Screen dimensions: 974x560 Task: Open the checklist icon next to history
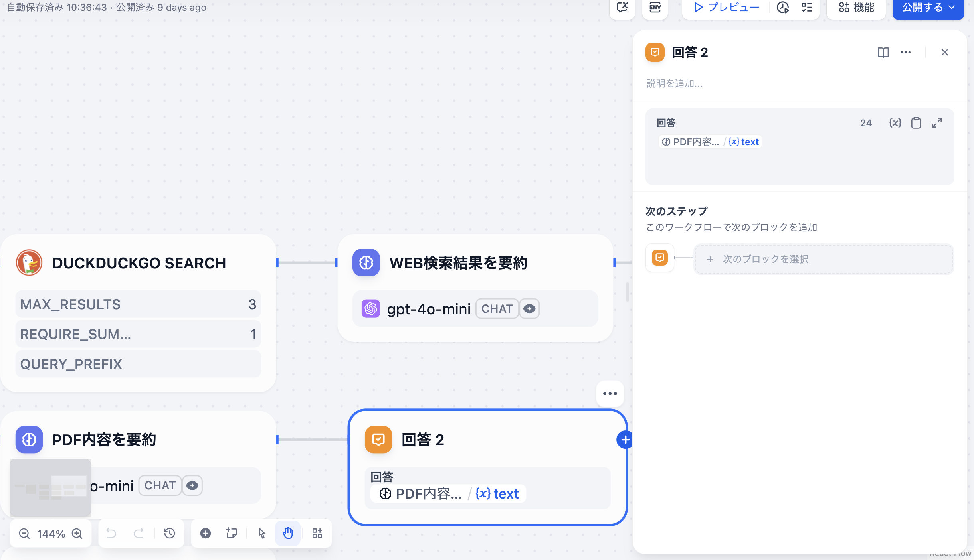tap(807, 7)
